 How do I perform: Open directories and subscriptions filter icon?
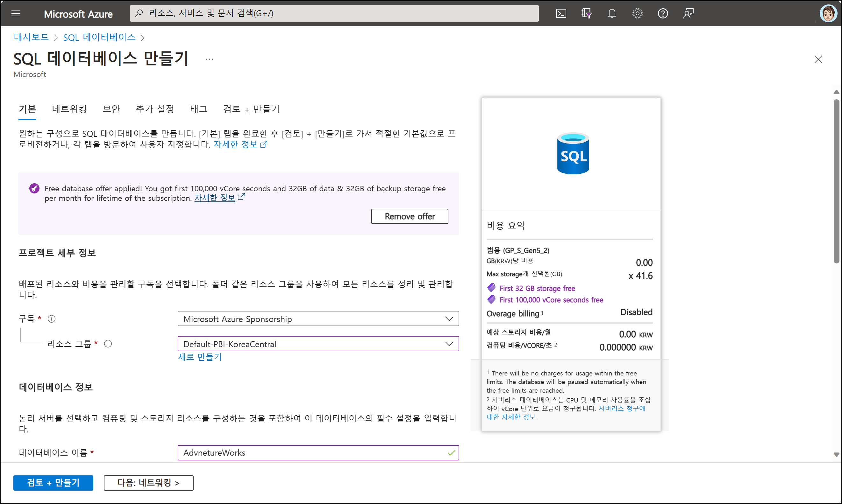point(586,13)
